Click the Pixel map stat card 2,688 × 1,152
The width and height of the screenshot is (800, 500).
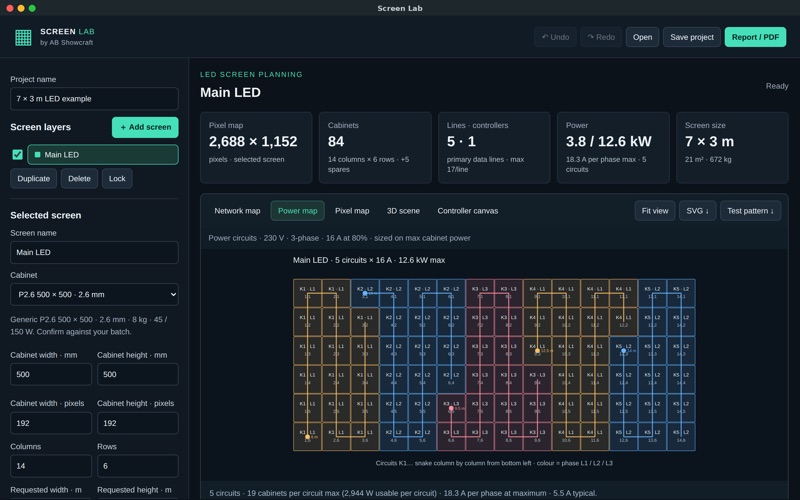click(256, 147)
